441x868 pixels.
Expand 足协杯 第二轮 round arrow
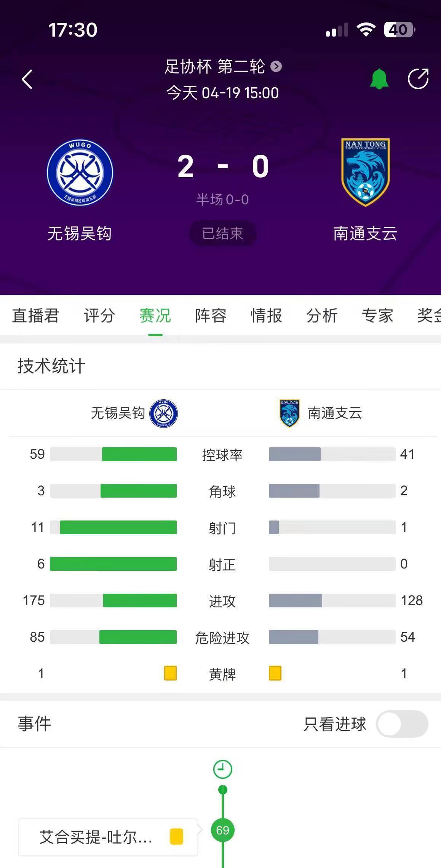pos(276,67)
